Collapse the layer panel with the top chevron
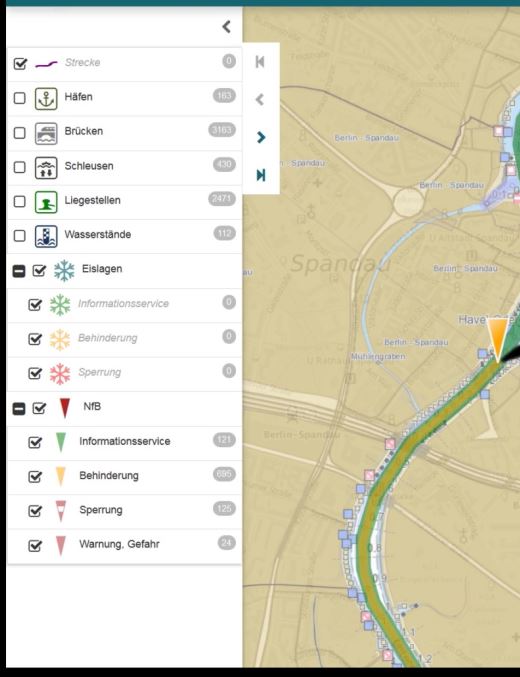 (226, 27)
